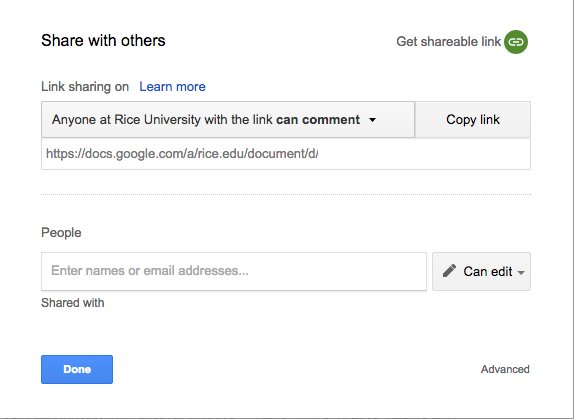The image size is (574, 419).
Task: Click the dotted separator line
Action: tap(286, 195)
